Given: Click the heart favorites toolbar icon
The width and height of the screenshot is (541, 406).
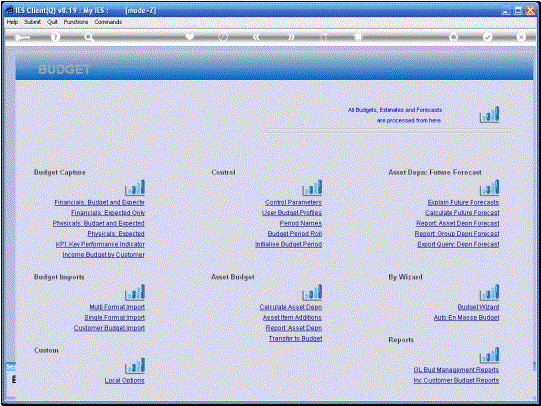Looking at the screenshot, I should (x=190, y=37).
